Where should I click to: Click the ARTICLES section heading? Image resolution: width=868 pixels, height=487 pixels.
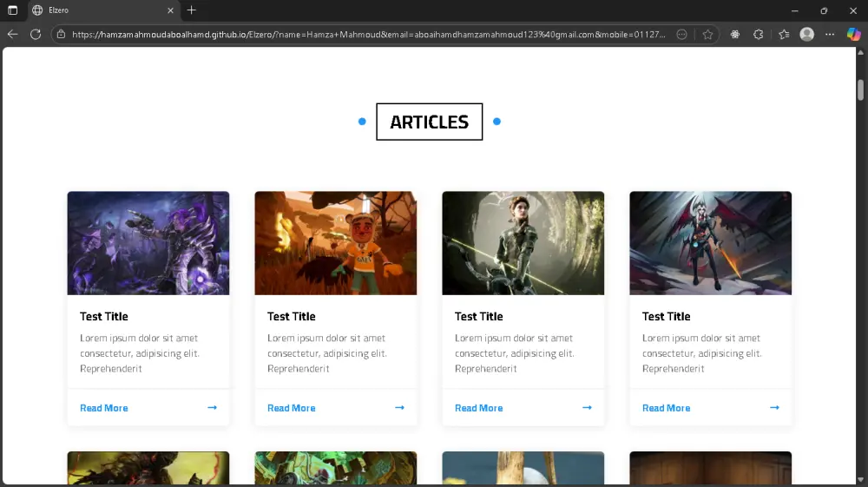coord(429,122)
